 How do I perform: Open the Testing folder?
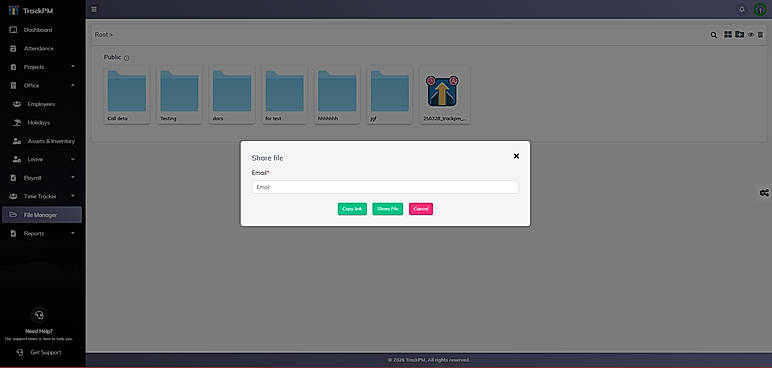[x=179, y=95]
